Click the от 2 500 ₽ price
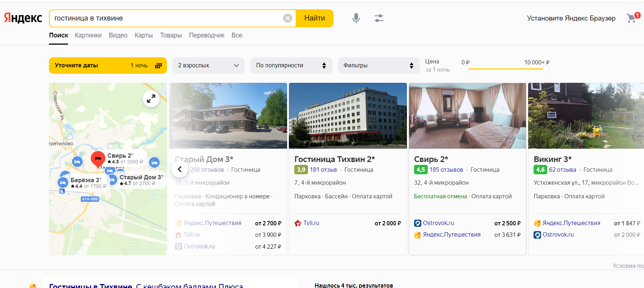Screen dimensions: 644x288 pos(507,223)
